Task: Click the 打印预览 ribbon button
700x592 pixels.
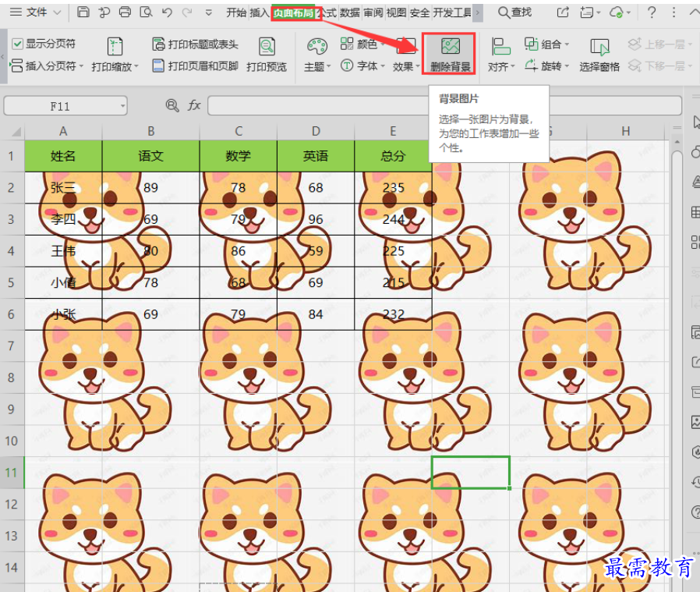Action: [267, 55]
